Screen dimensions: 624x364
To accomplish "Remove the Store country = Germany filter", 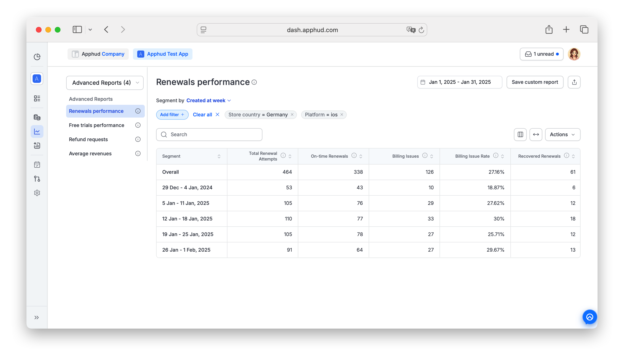I will [x=292, y=114].
